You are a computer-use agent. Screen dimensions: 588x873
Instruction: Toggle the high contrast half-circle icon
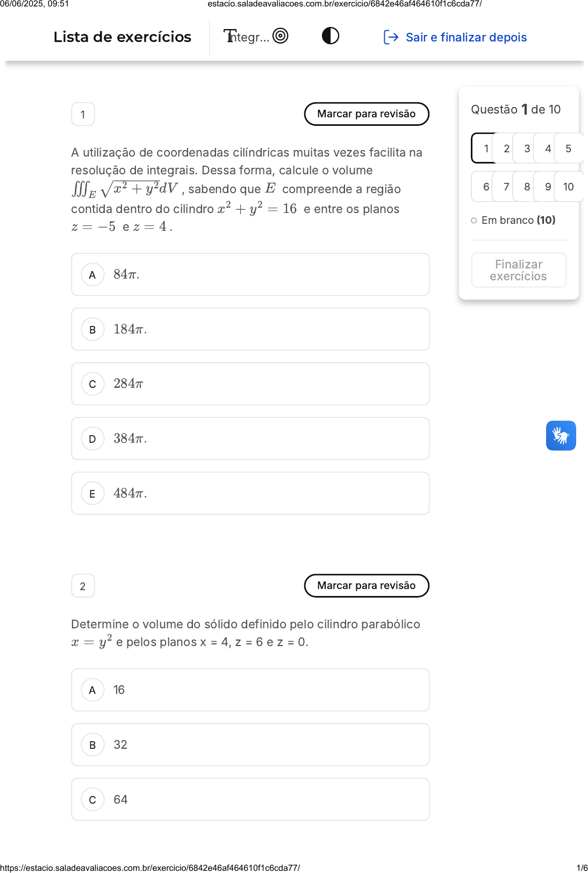[330, 36]
